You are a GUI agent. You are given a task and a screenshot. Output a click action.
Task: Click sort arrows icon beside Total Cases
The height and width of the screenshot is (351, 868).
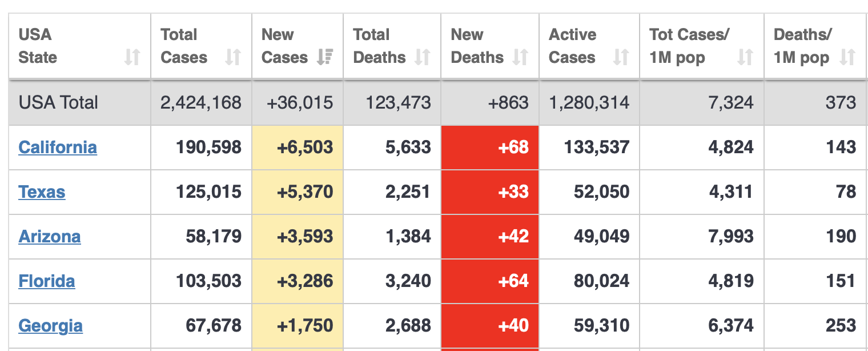pyautogui.click(x=232, y=57)
